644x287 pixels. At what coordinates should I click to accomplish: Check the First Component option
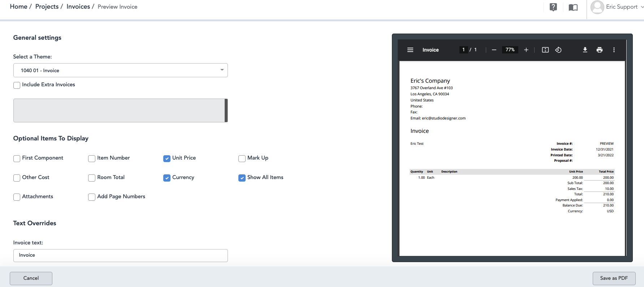(x=17, y=158)
